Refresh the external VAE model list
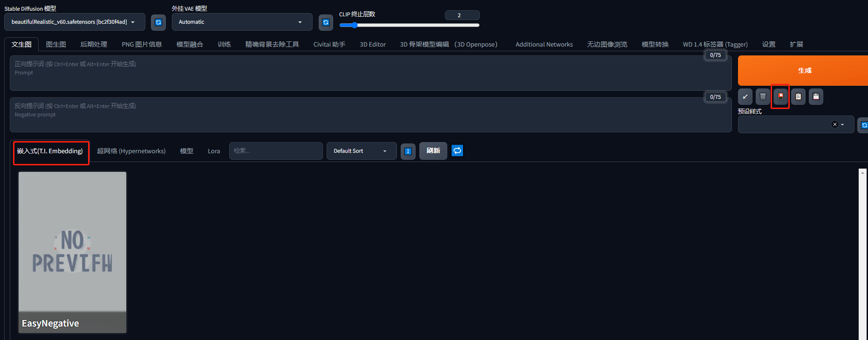The height and width of the screenshot is (340, 868). [x=326, y=22]
